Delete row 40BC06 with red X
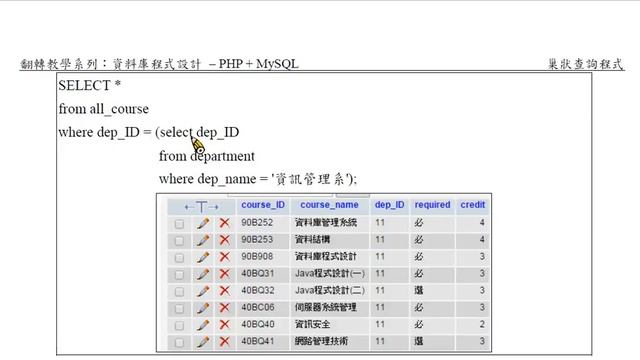The width and height of the screenshot is (640, 360). 224,308
